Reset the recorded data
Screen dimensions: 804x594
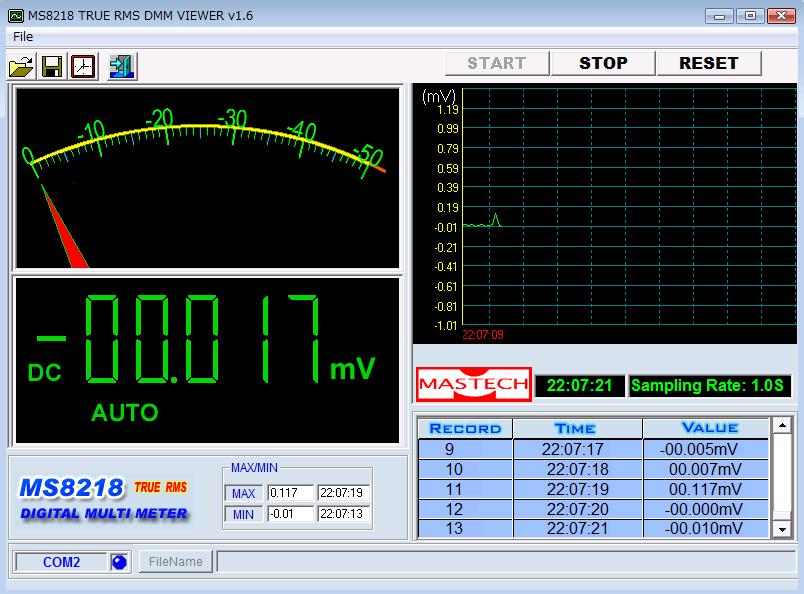[x=709, y=63]
